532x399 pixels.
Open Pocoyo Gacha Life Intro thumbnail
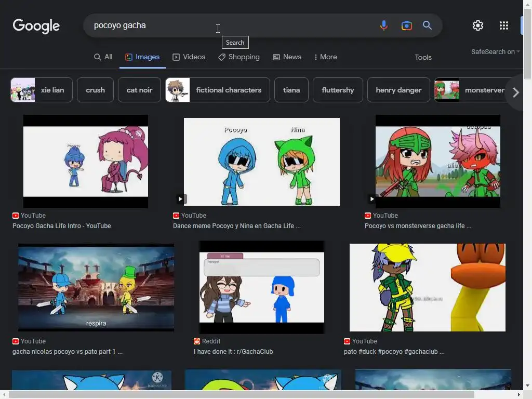(86, 162)
